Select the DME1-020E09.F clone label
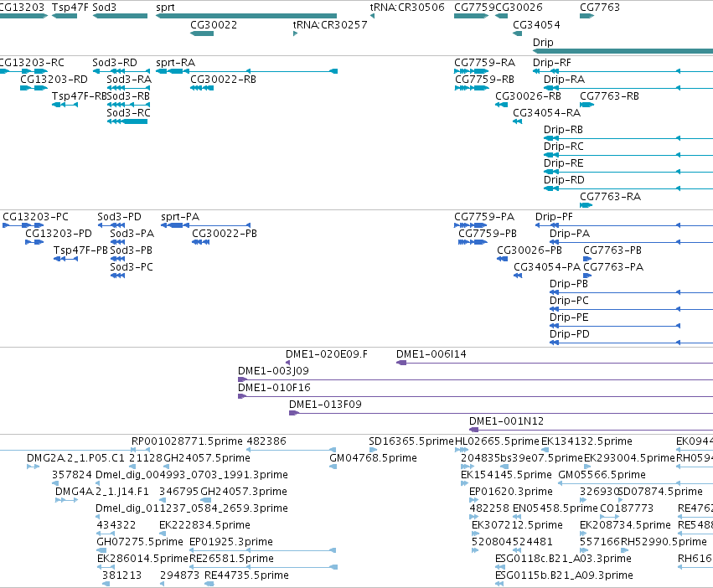Screen dimensions: 713x588 (327, 353)
